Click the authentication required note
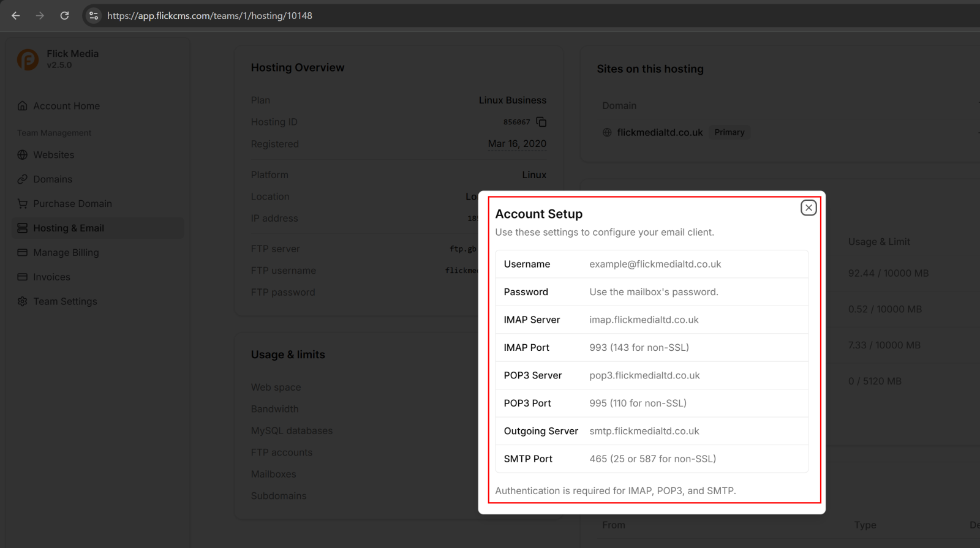The width and height of the screenshot is (980, 548). tap(616, 490)
